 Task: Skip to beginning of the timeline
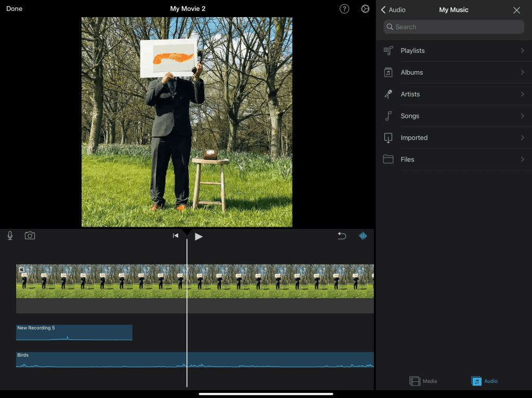pyautogui.click(x=176, y=236)
